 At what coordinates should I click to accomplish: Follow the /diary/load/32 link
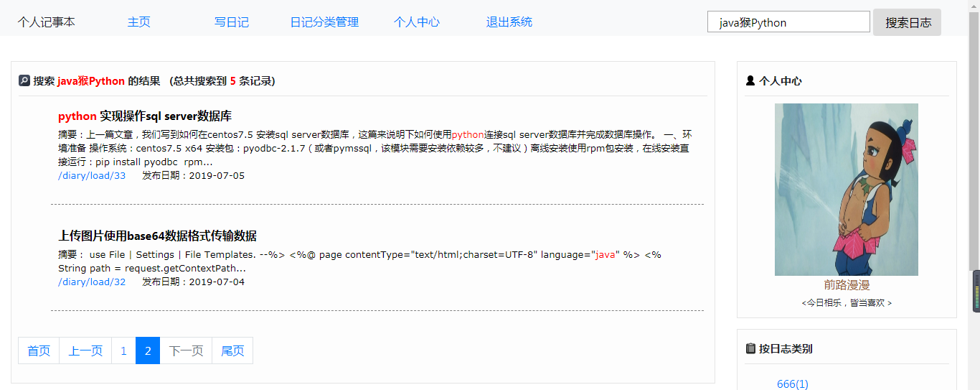pos(92,282)
